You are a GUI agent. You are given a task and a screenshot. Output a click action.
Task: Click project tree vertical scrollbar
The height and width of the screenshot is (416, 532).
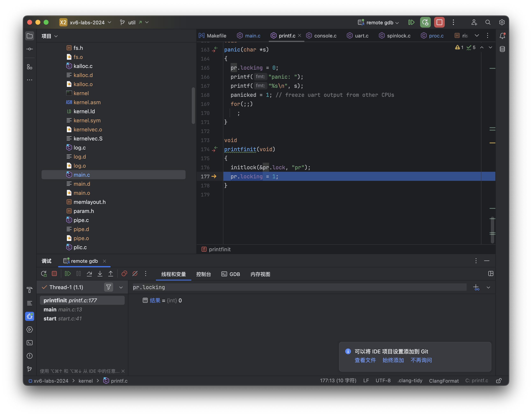[193, 106]
